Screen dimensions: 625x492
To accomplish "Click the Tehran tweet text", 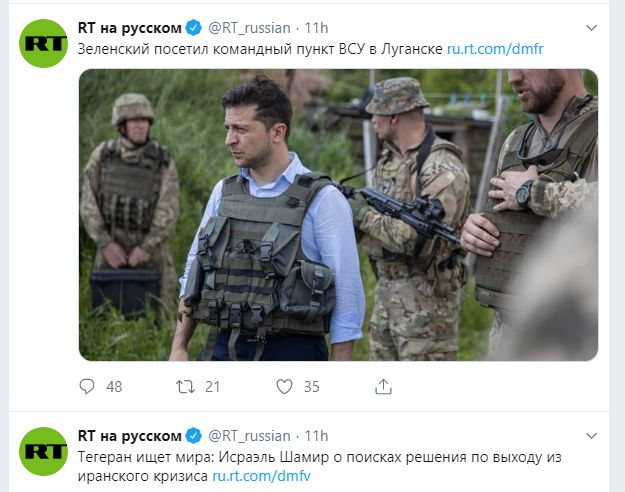I will point(319,466).
